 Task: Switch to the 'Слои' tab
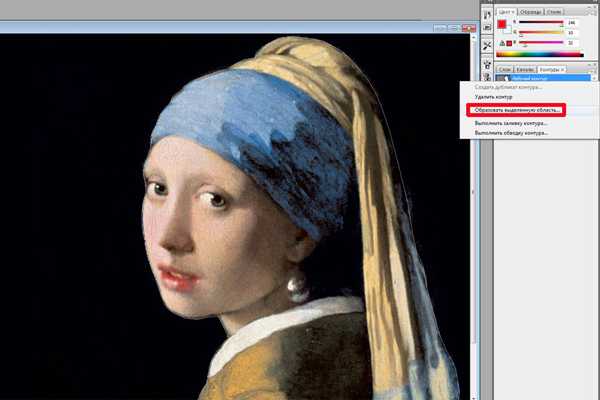pyautogui.click(x=505, y=70)
